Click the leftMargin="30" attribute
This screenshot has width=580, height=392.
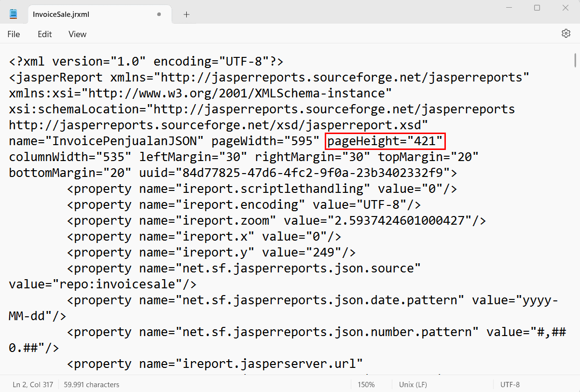193,157
